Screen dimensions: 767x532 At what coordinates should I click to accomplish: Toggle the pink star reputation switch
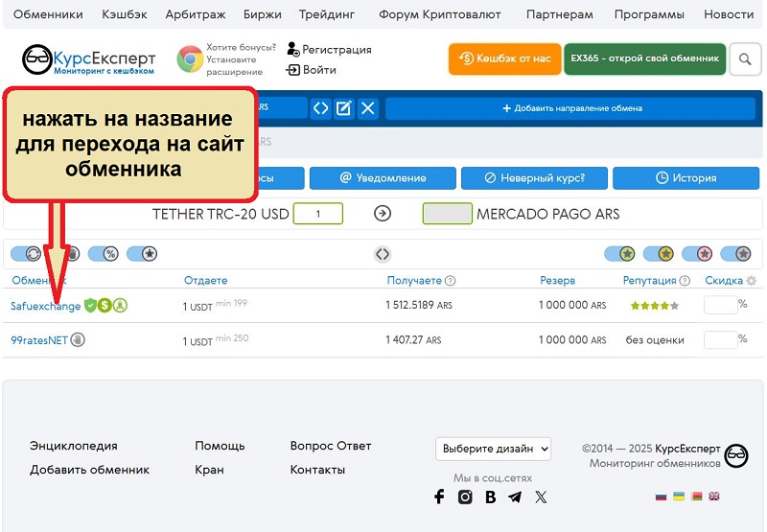pyautogui.click(x=697, y=254)
